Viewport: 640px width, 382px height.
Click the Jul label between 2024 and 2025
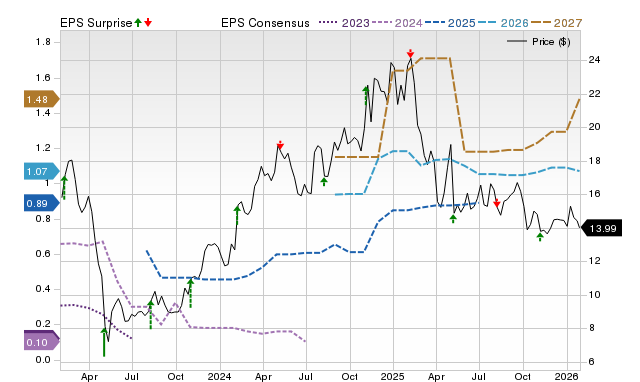pyautogui.click(x=306, y=376)
